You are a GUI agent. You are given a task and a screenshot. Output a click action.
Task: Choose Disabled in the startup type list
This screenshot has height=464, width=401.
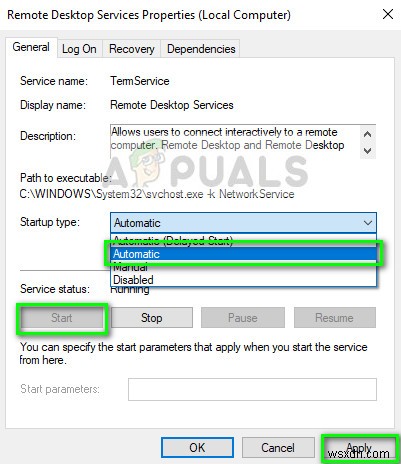243,280
